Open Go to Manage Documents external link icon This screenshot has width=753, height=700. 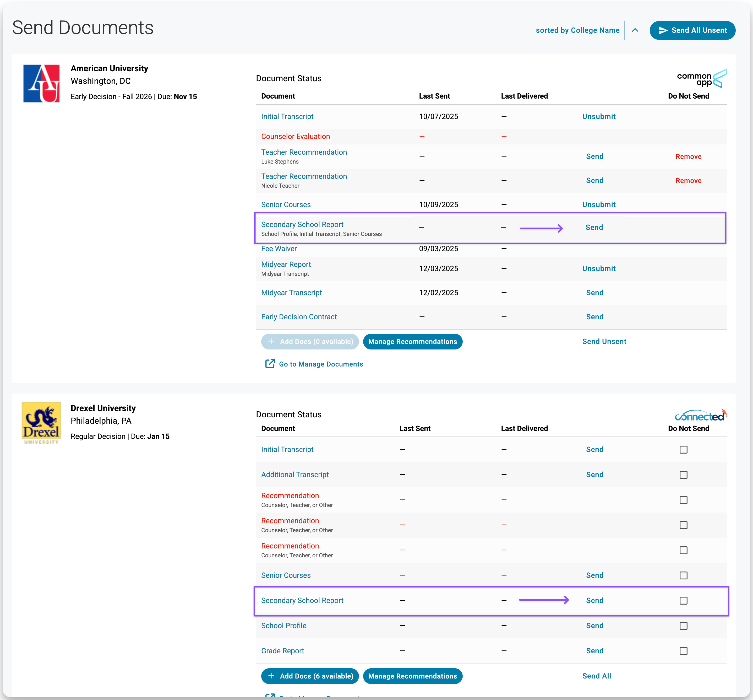(270, 364)
